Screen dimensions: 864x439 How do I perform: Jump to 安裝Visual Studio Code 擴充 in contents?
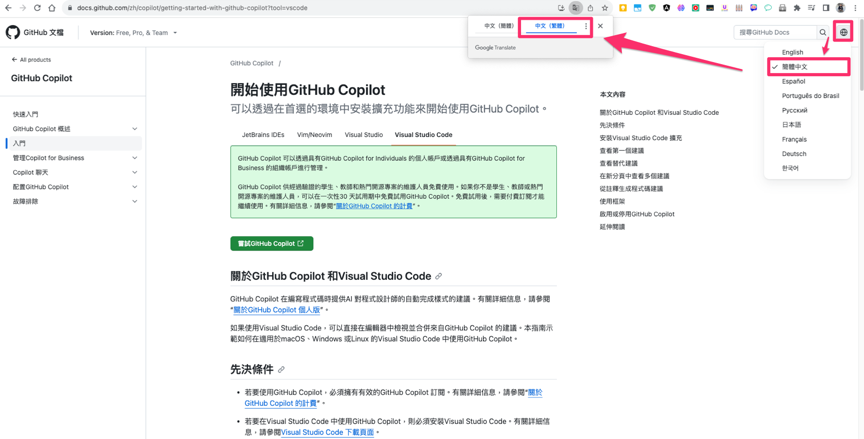(640, 138)
